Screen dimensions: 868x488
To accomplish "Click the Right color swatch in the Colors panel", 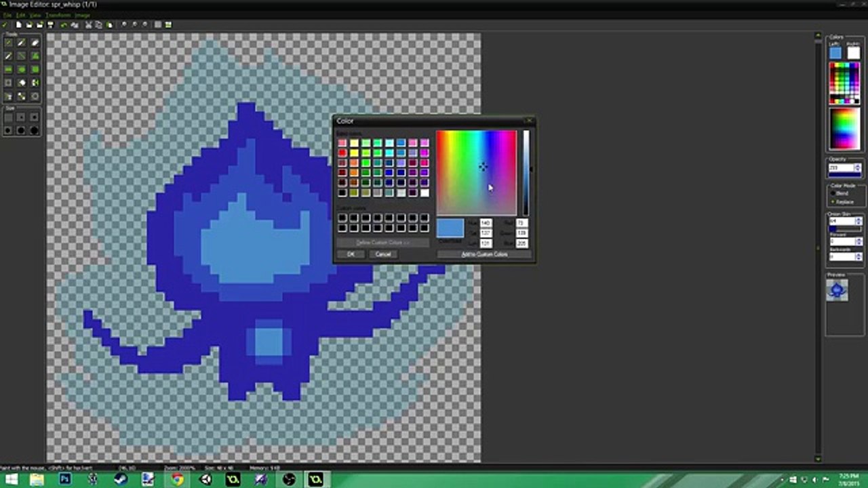I will pos(853,53).
